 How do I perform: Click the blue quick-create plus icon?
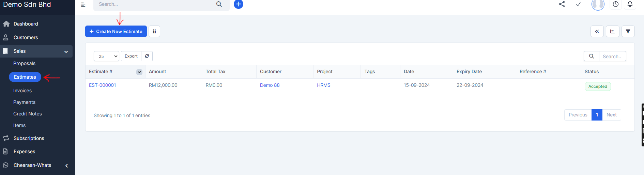pyautogui.click(x=239, y=4)
